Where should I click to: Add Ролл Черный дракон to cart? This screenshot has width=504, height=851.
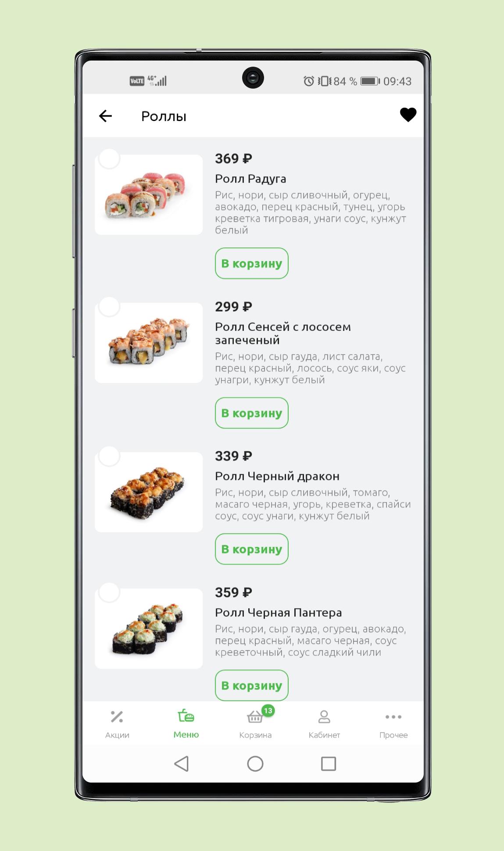(x=252, y=549)
